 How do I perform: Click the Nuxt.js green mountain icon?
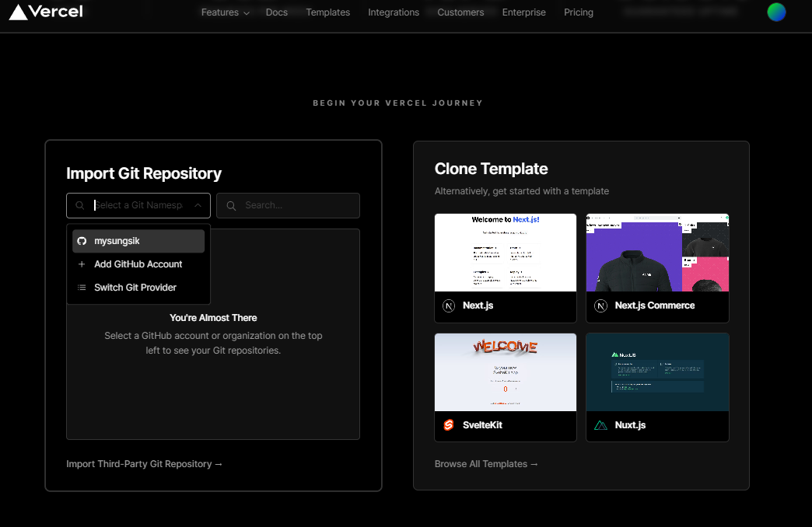[600, 425]
